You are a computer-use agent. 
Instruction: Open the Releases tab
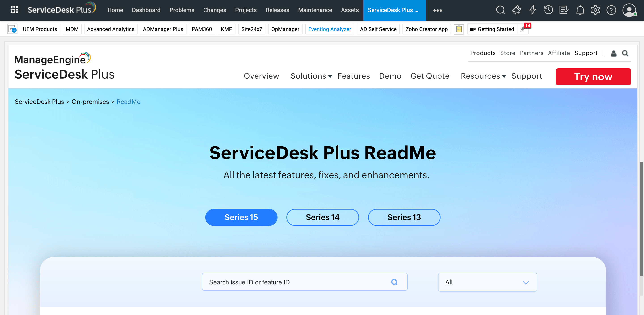(277, 10)
